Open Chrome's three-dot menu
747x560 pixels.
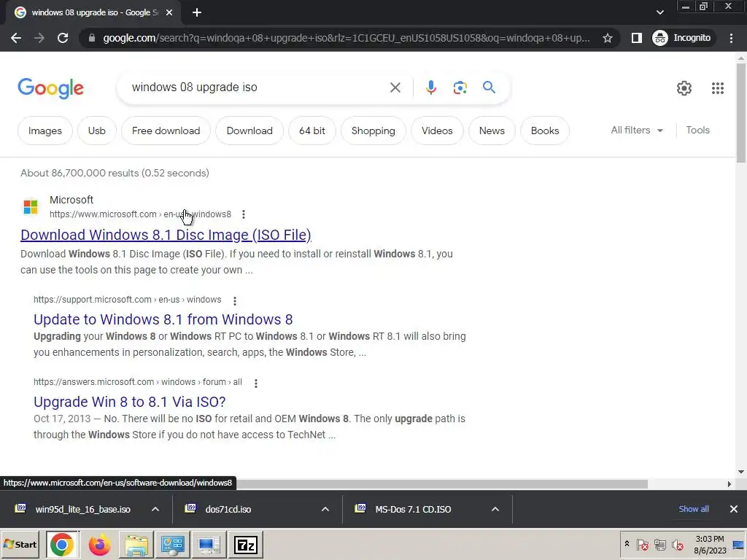(731, 38)
